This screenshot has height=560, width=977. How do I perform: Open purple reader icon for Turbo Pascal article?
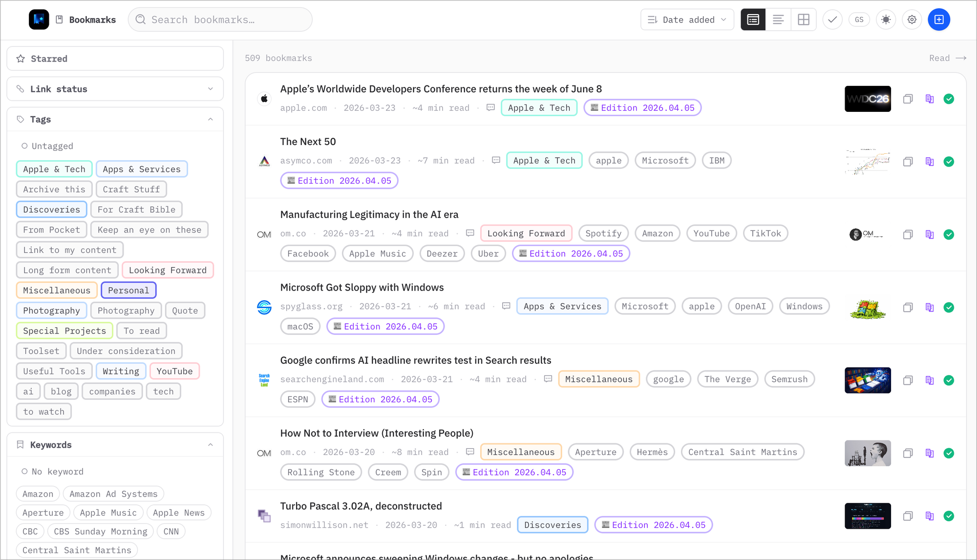pos(929,516)
